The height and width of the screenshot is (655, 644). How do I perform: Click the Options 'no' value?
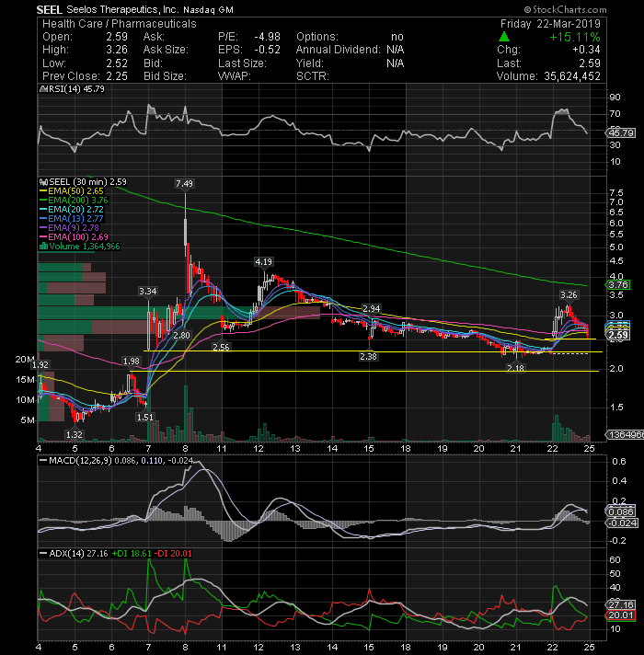[x=397, y=37]
